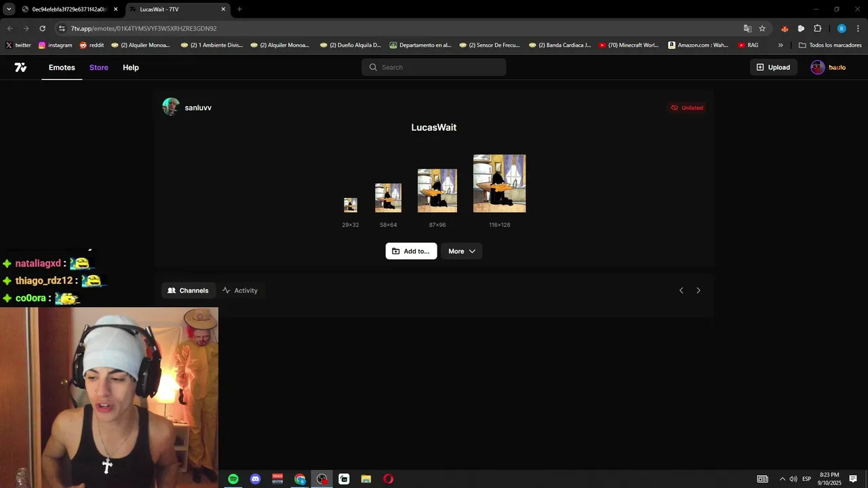
Task: Open the baulo user profile
Action: tap(829, 67)
